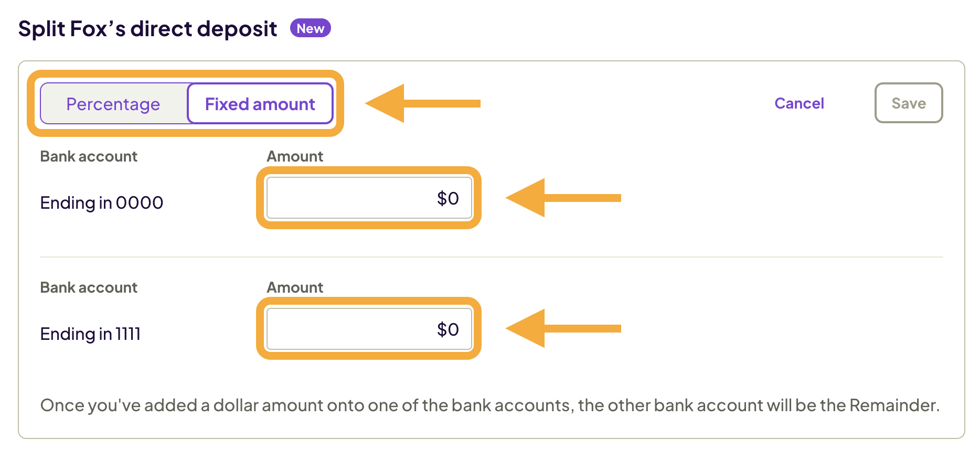980x450 pixels.
Task: Click the Split Fox's direct deposit heading
Action: pyautogui.click(x=147, y=28)
